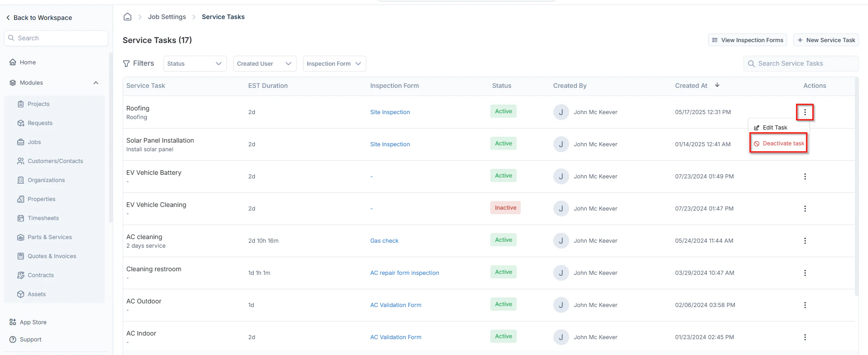Click Status column header
Image resolution: width=868 pixels, height=355 pixels.
click(x=502, y=86)
